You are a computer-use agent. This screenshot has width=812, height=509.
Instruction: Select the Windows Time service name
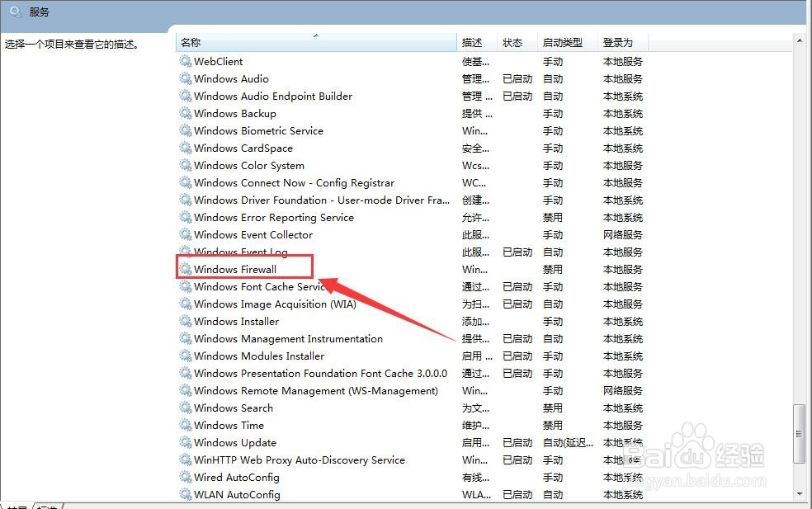229,425
